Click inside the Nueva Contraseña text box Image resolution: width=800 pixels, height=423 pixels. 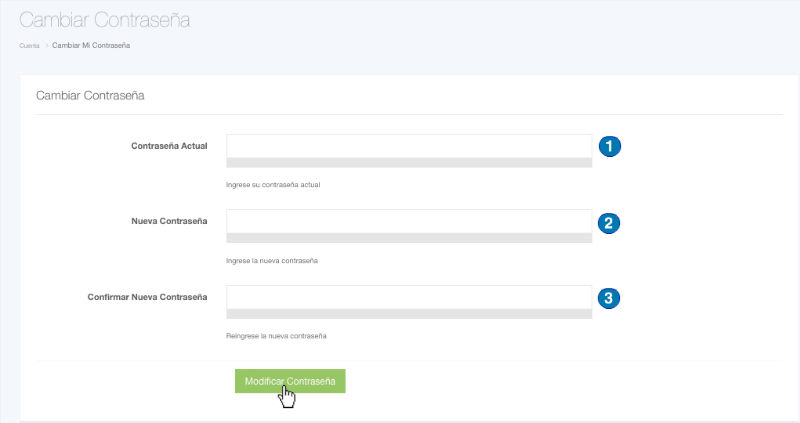409,221
